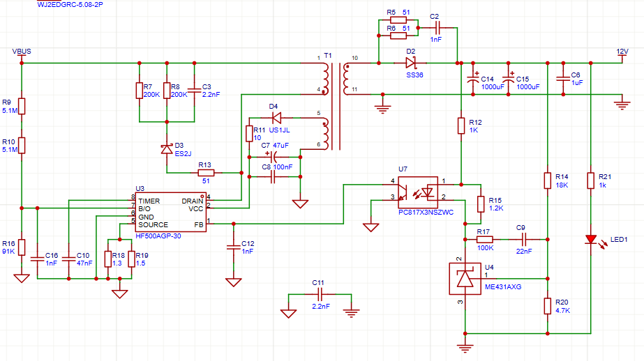The width and height of the screenshot is (644, 361).
Task: Select the WJ2EDGRC-5.08-2P text label
Action: [x=73, y=3]
